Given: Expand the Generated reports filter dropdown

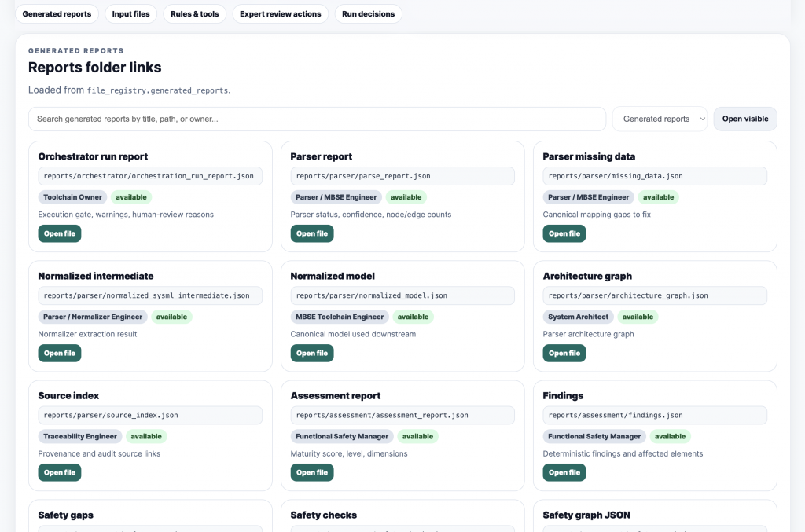Looking at the screenshot, I should [660, 119].
